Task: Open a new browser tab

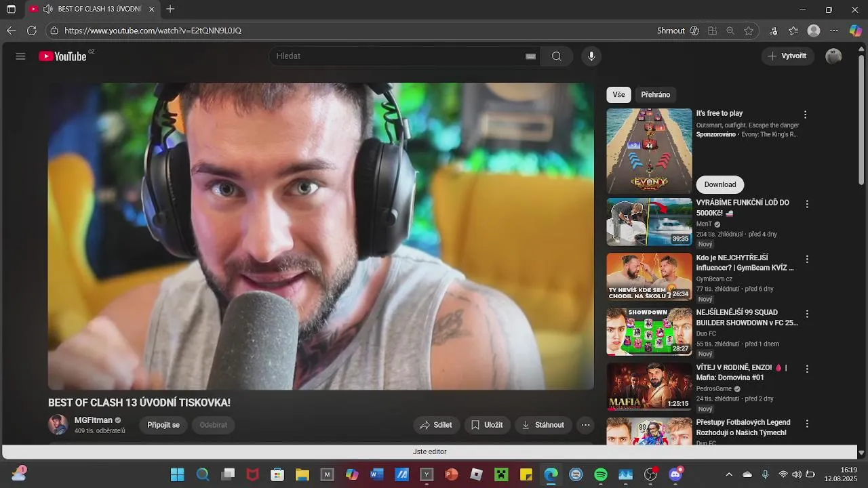Action: point(170,9)
